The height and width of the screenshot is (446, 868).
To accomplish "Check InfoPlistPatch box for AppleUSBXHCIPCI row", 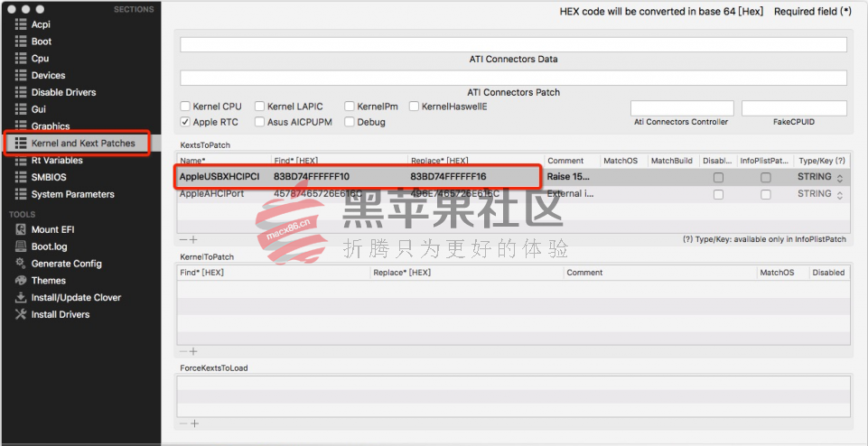I will (x=766, y=178).
